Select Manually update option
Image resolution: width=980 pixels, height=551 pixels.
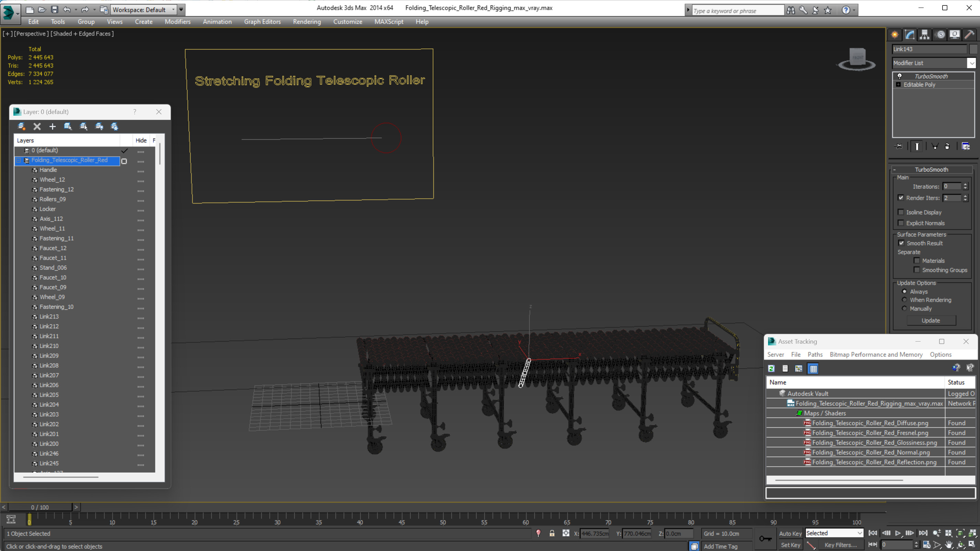point(904,308)
